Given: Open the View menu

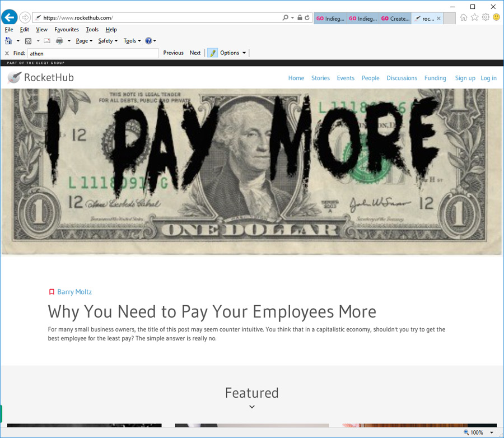Looking at the screenshot, I should 41,30.
